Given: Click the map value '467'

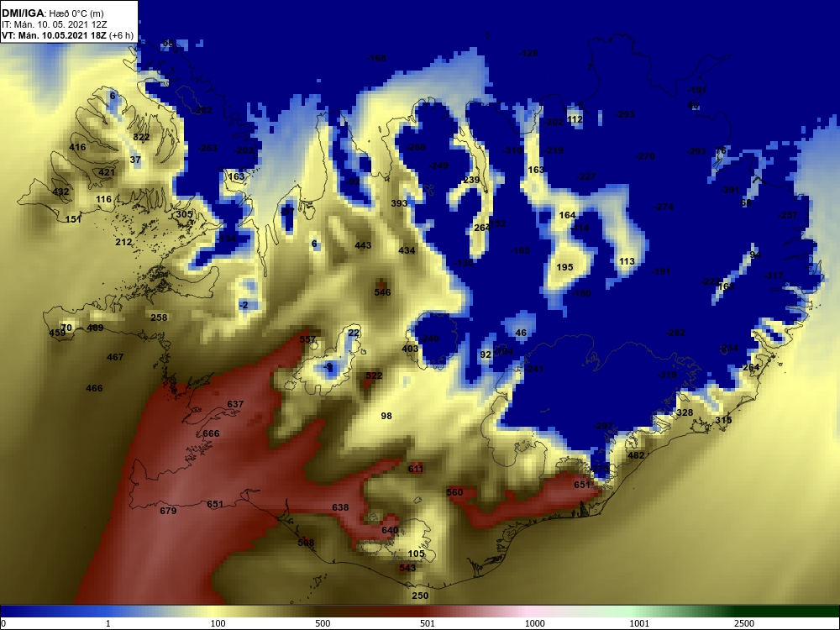Looking at the screenshot, I should (115, 357).
